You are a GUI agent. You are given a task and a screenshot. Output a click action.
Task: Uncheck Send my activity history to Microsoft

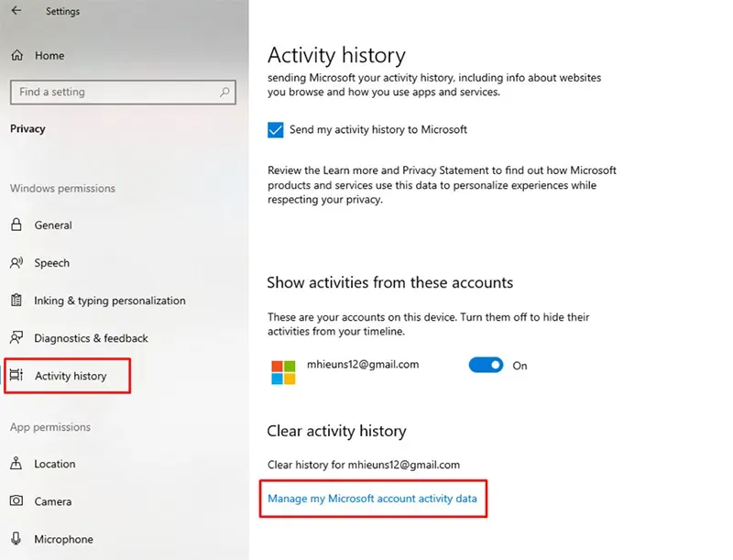276,130
